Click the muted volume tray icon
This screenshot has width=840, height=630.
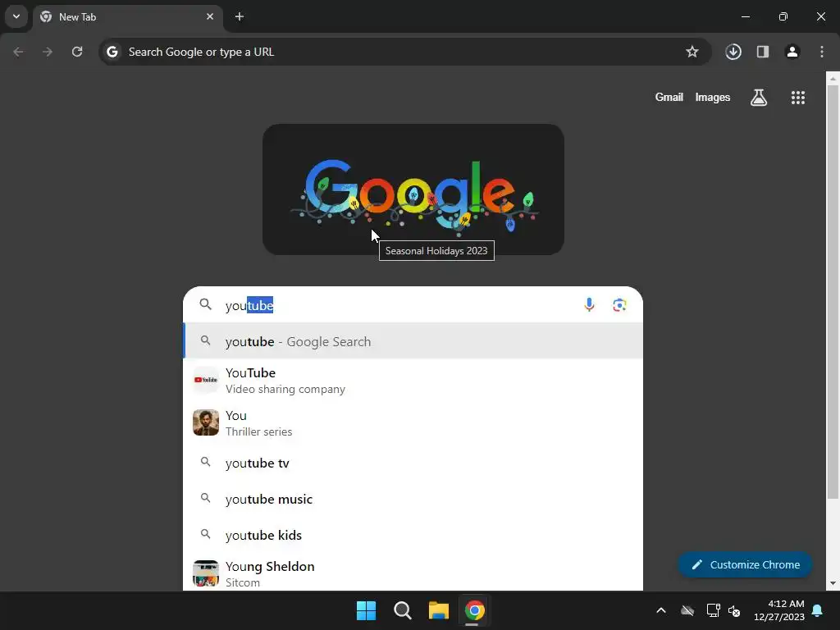pos(734,610)
